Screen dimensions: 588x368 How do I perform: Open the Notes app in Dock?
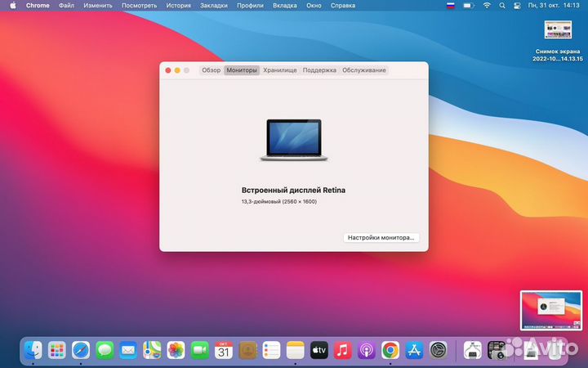click(x=295, y=350)
